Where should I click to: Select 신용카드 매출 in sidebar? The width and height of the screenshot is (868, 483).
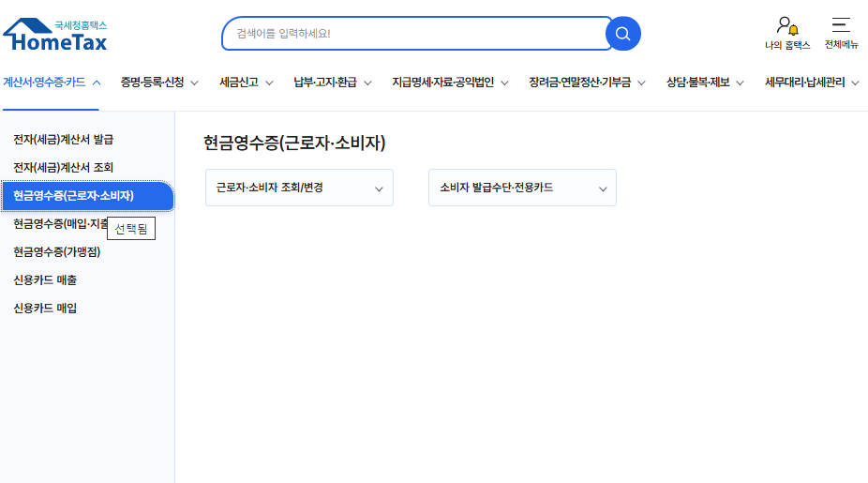click(x=45, y=280)
